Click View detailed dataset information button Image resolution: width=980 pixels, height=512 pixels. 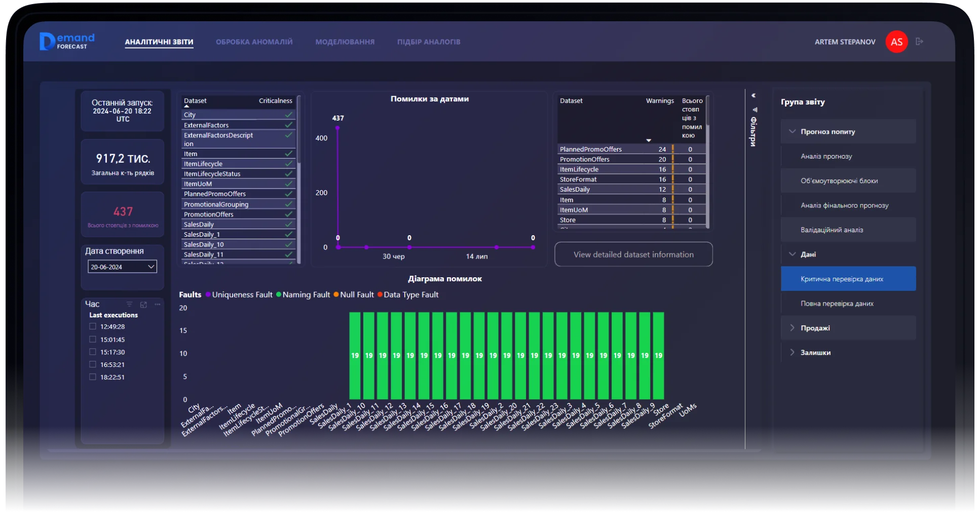(x=633, y=254)
